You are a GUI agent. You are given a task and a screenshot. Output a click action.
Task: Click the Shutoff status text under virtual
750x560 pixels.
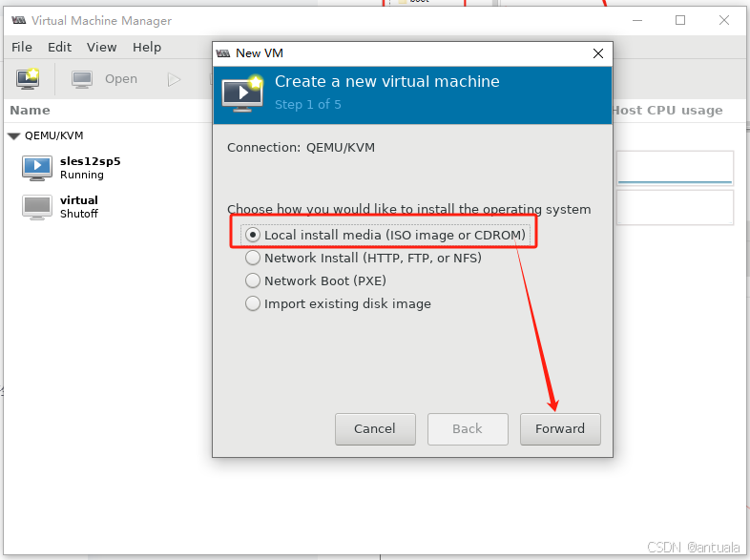pyautogui.click(x=79, y=214)
